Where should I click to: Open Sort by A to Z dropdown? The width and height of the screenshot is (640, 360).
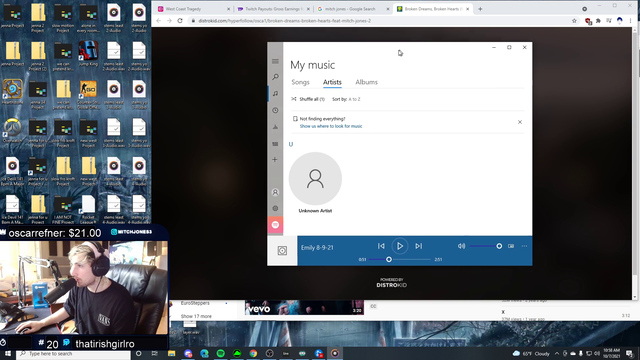[346, 99]
